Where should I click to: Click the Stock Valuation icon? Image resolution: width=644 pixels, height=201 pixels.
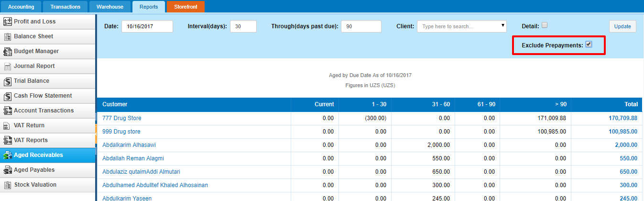8,185
